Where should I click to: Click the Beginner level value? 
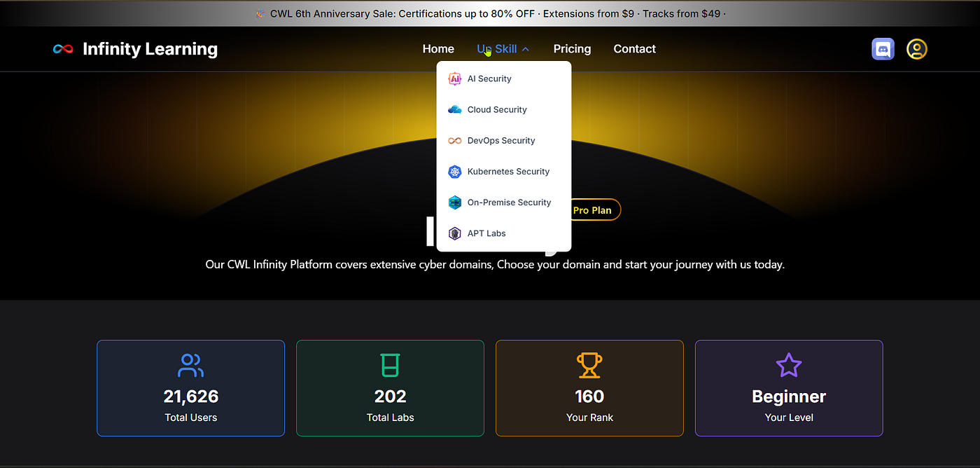point(789,397)
